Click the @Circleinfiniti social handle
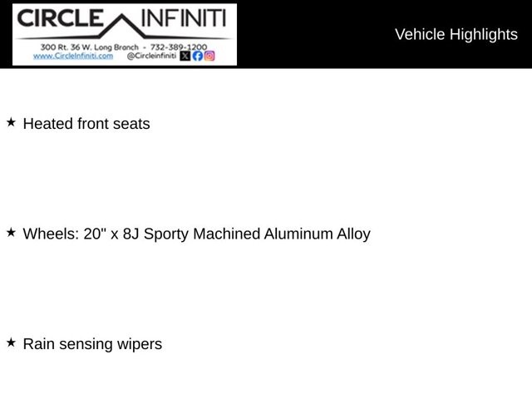 151,56
